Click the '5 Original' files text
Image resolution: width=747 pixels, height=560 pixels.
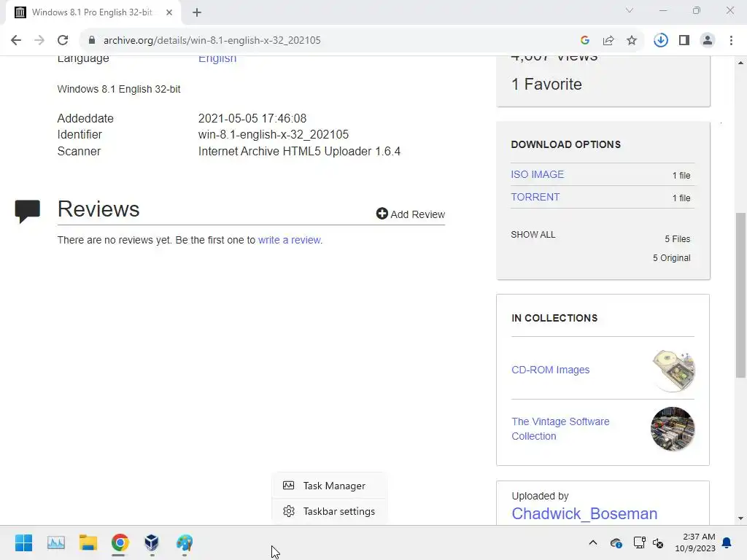click(671, 257)
